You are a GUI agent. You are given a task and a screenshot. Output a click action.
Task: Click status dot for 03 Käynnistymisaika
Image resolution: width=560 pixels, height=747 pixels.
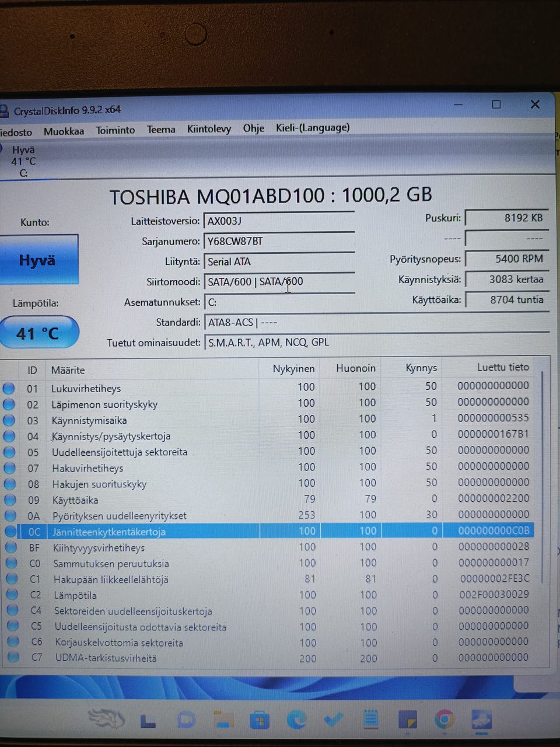pyautogui.click(x=9, y=420)
